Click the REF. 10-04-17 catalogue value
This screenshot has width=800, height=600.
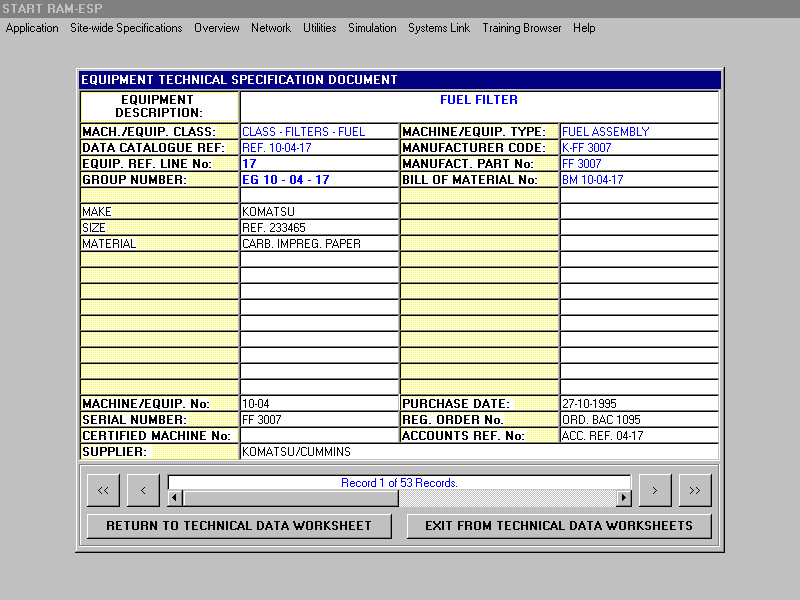(319, 147)
